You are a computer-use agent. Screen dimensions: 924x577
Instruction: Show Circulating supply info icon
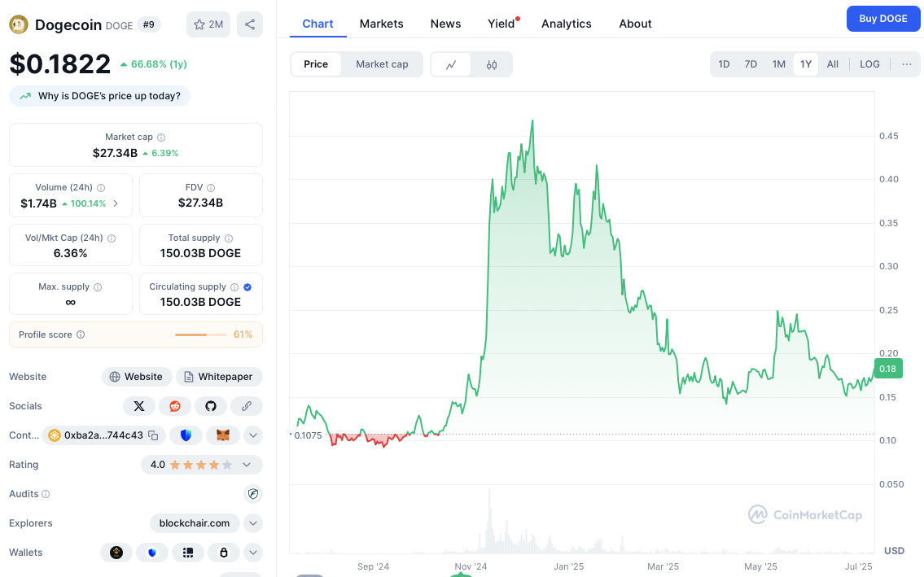click(234, 287)
